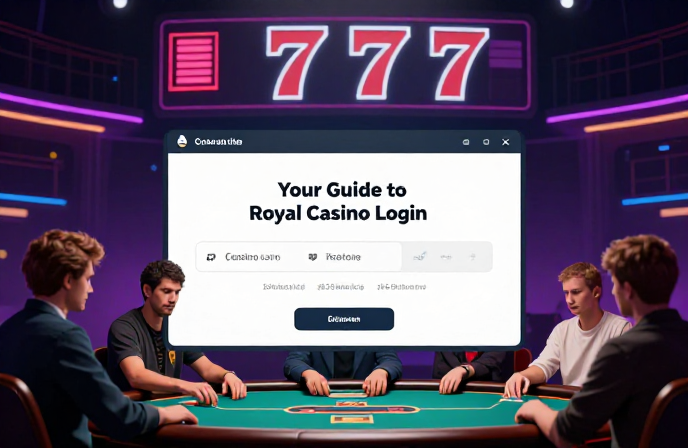Click the window title text in the title bar
The height and width of the screenshot is (448, 688).
[218, 142]
